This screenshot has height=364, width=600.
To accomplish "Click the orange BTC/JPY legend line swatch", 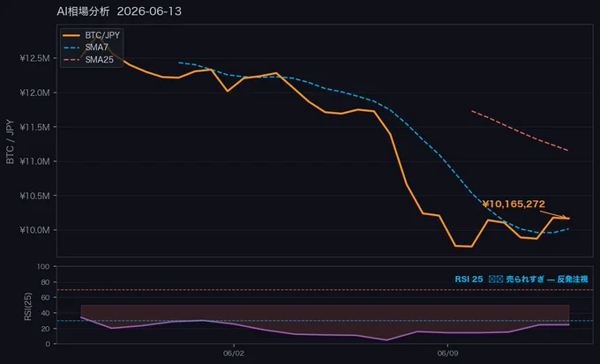I will pos(71,35).
